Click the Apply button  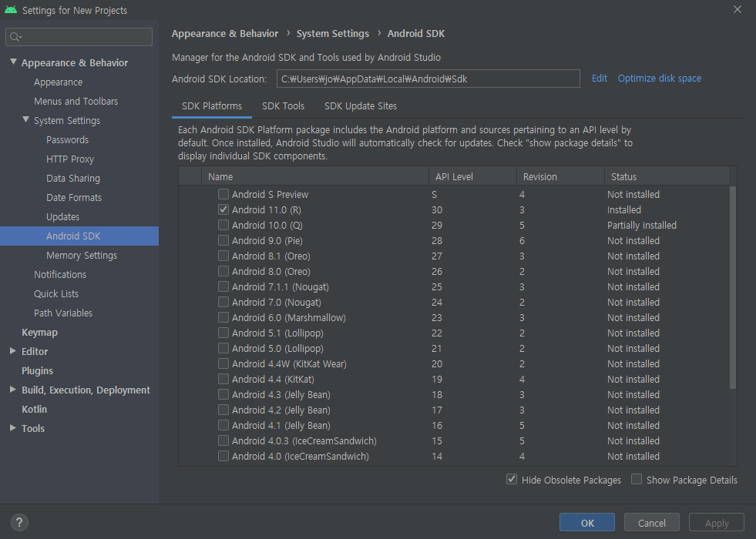[717, 523]
